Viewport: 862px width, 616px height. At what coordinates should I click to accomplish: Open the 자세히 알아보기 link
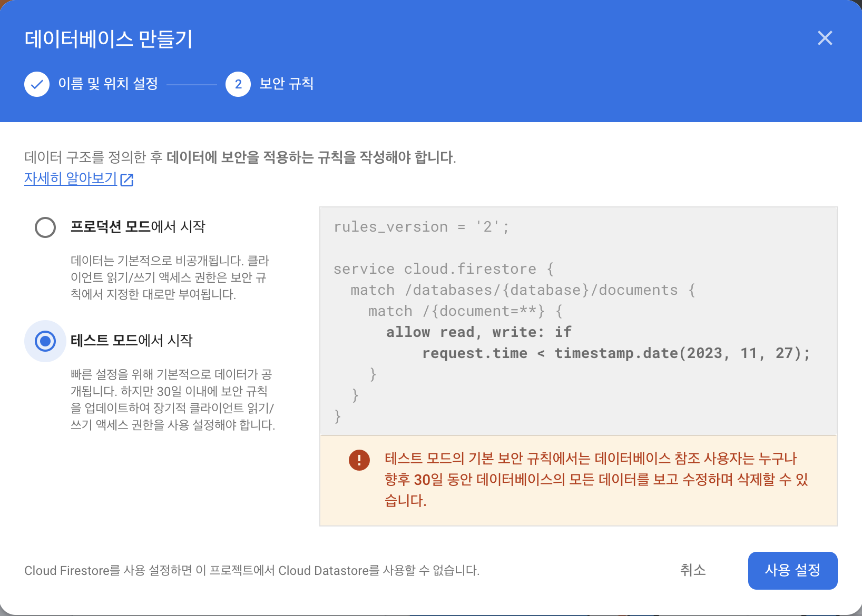[71, 178]
